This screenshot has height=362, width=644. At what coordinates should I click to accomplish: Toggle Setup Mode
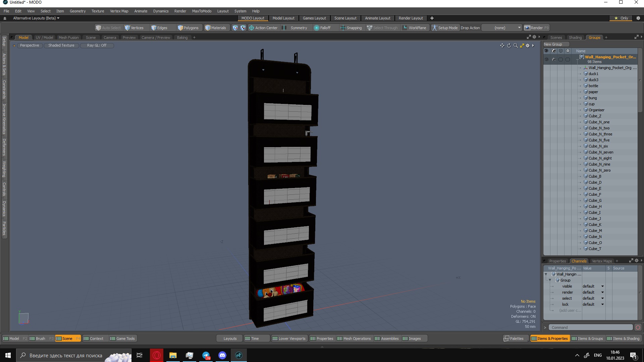[x=445, y=28]
